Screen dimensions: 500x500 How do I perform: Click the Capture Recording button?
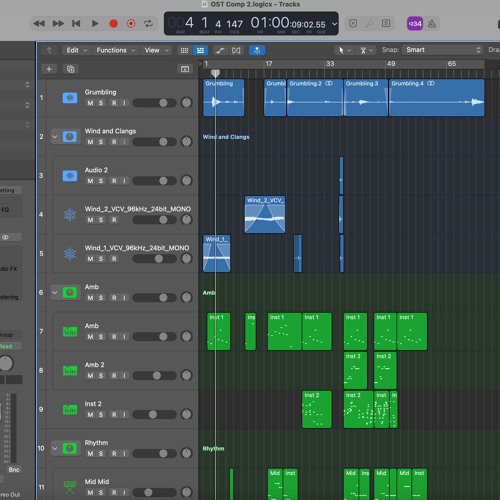click(x=131, y=24)
